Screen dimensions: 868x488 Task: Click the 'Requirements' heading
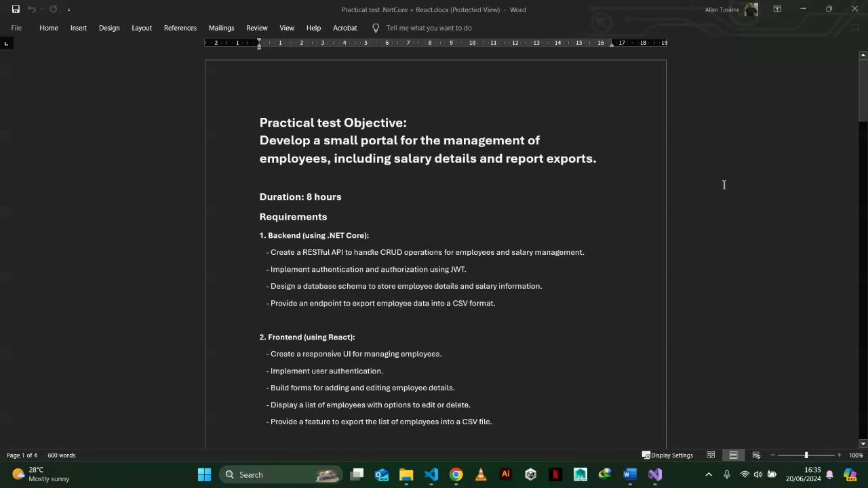293,217
